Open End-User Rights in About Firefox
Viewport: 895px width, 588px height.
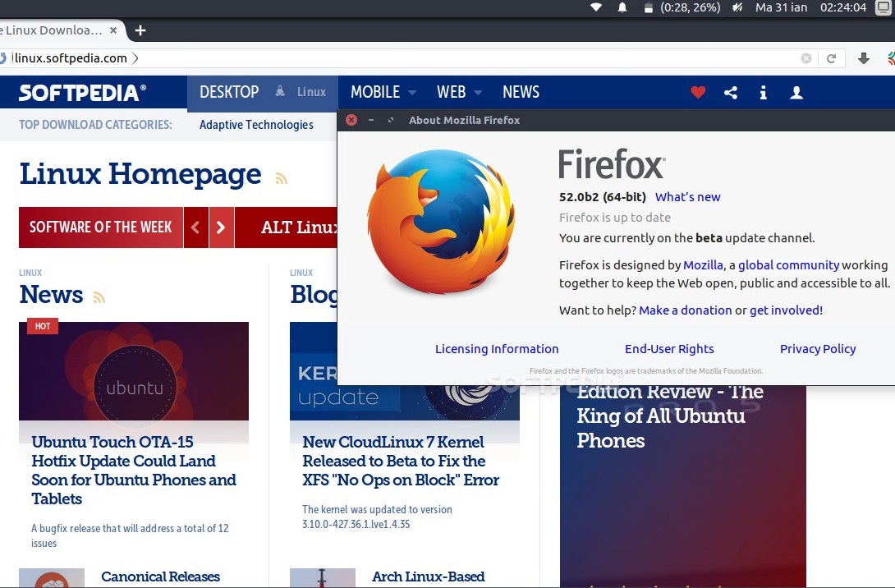669,349
